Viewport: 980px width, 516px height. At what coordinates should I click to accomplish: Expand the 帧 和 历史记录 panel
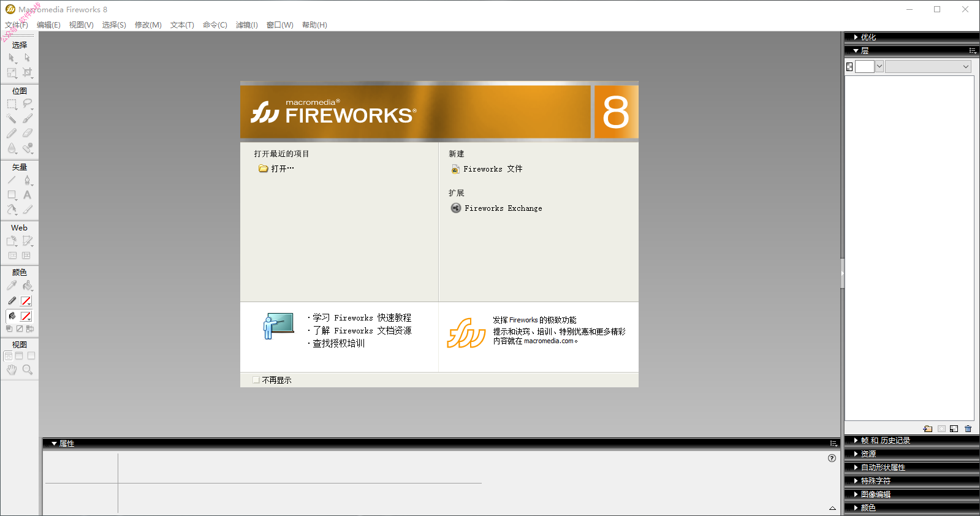click(856, 441)
